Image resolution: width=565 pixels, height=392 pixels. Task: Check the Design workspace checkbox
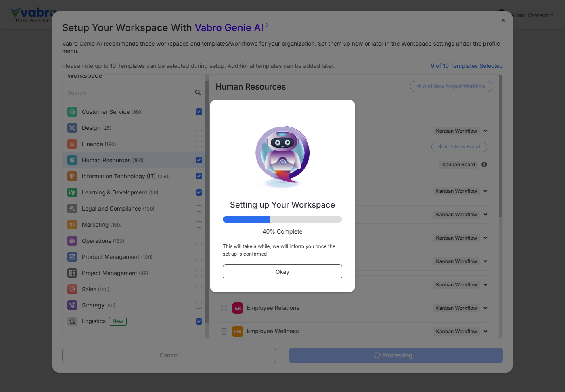pos(199,128)
